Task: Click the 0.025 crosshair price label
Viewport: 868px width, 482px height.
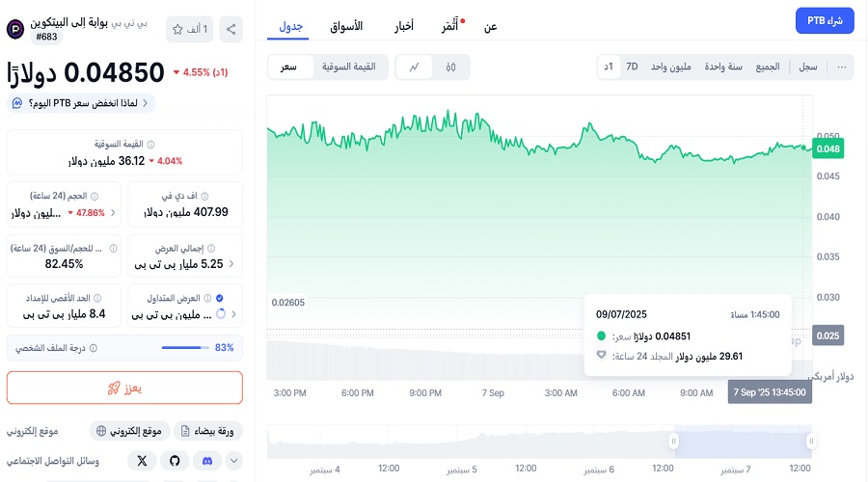Action: [x=828, y=335]
